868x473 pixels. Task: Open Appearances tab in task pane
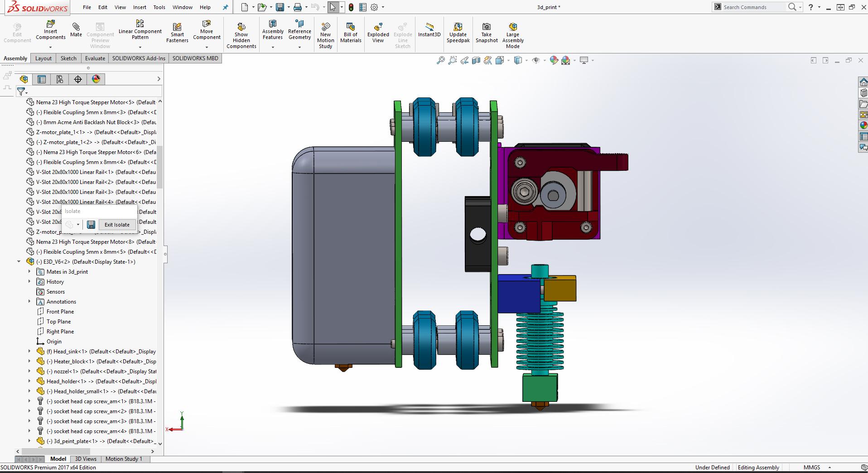tap(863, 125)
